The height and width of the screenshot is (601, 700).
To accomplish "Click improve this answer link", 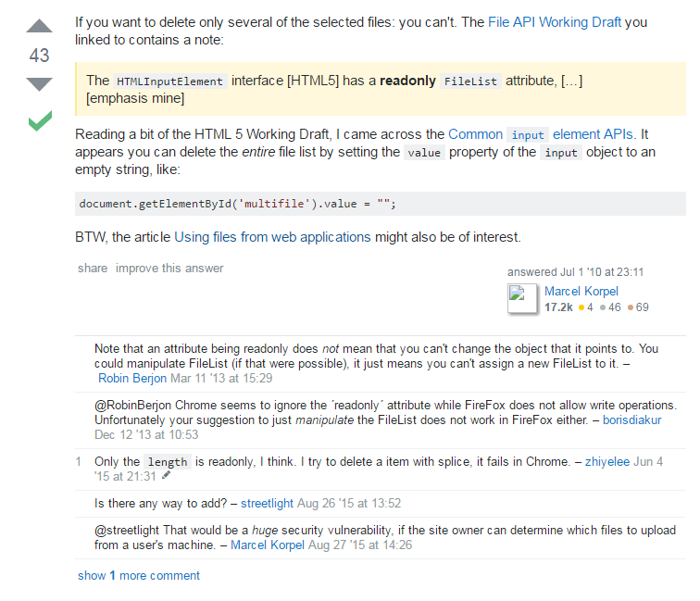I will pyautogui.click(x=169, y=269).
